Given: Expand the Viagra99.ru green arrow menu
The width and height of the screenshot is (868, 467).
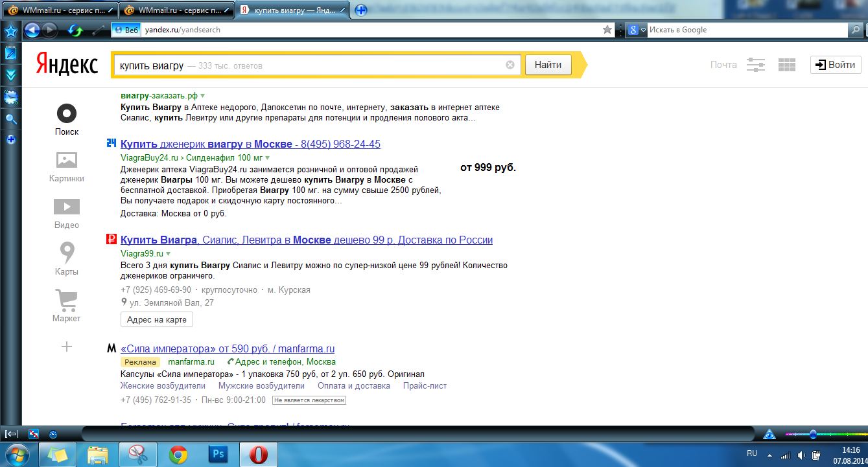Looking at the screenshot, I should [169, 254].
